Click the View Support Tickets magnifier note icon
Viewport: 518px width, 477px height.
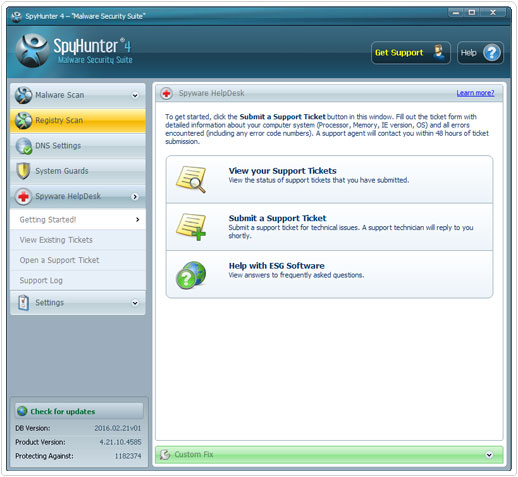pyautogui.click(x=191, y=179)
